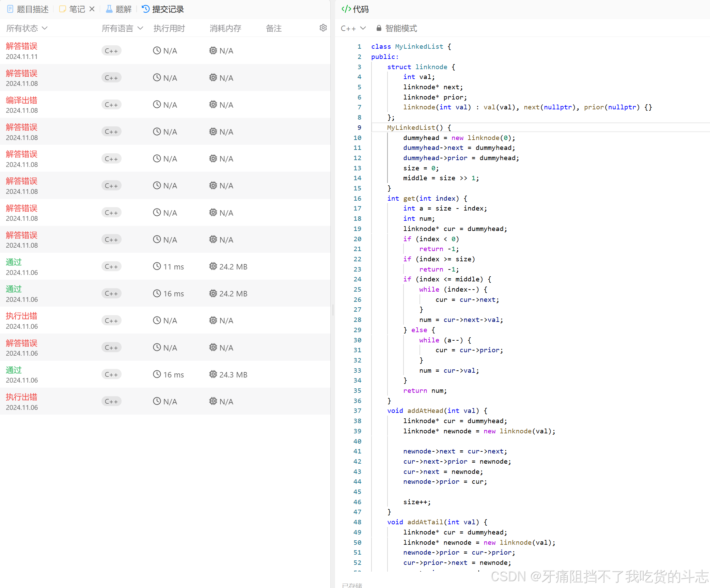Image resolution: width=710 pixels, height=588 pixels.
Task: Click the 笔记 note icon
Action: [63, 9]
